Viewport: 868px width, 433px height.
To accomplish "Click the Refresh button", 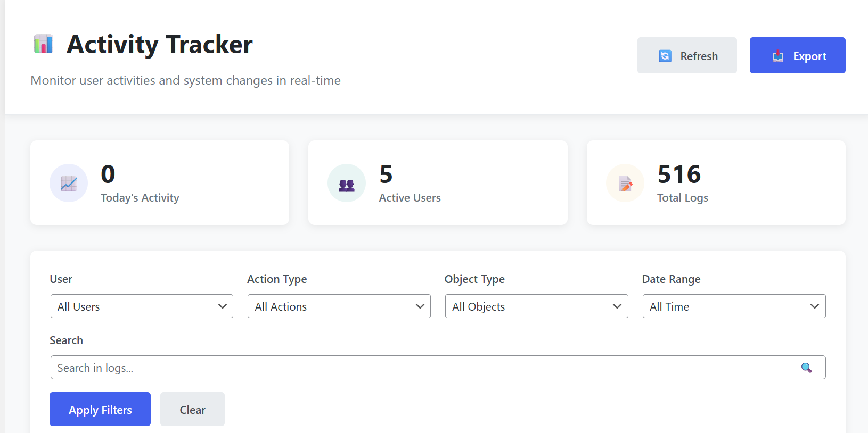I will click(x=687, y=55).
